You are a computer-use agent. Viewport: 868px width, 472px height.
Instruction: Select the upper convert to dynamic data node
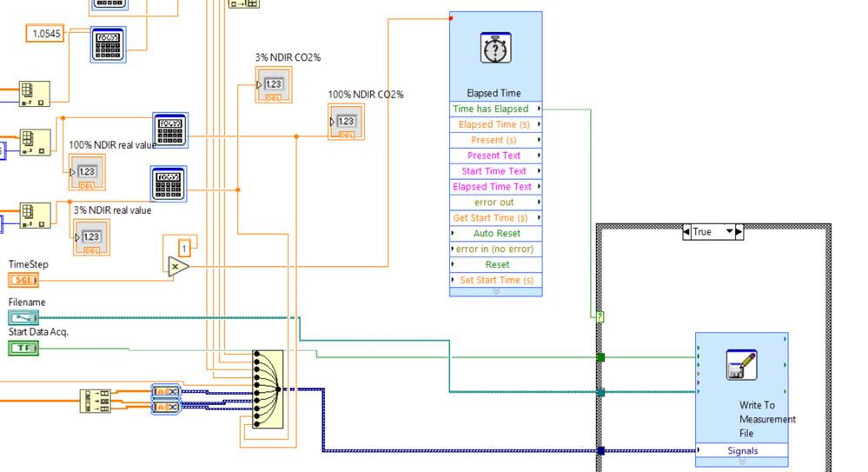click(x=166, y=391)
